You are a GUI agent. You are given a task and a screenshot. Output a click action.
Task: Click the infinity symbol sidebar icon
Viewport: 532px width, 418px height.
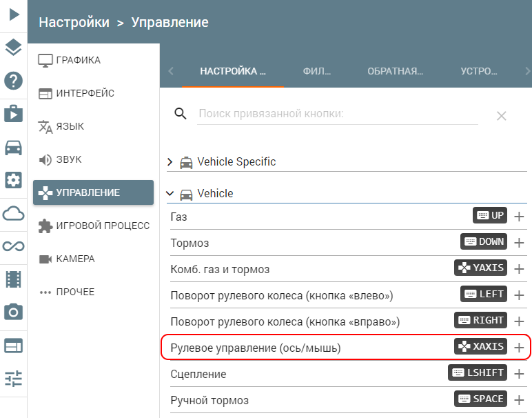[13, 246]
